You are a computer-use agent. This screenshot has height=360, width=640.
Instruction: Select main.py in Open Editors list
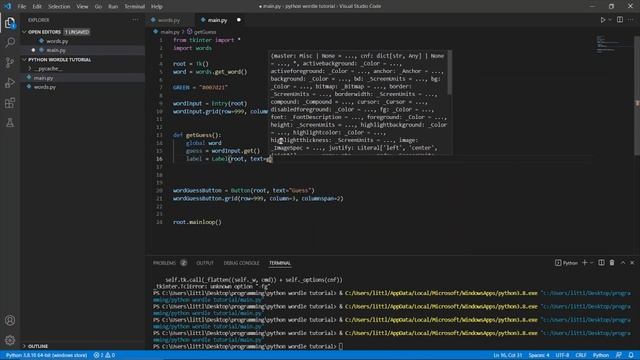(56, 50)
